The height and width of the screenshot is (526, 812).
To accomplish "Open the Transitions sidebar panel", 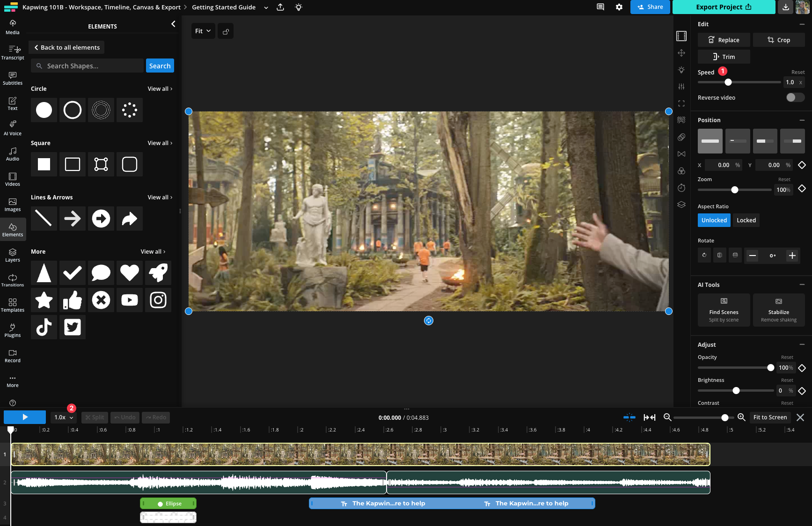I will 13,280.
